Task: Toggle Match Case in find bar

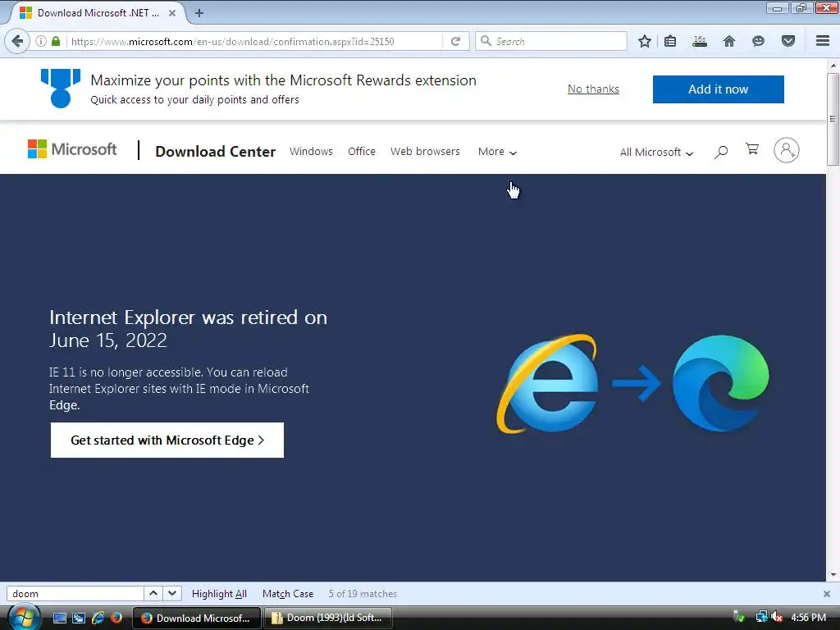Action: pyautogui.click(x=288, y=594)
